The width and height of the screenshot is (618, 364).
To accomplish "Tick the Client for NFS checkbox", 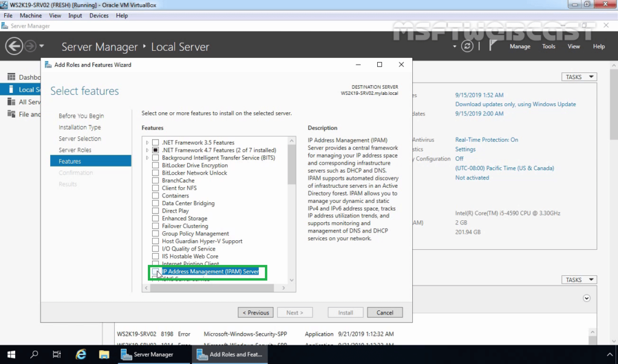I will click(155, 188).
